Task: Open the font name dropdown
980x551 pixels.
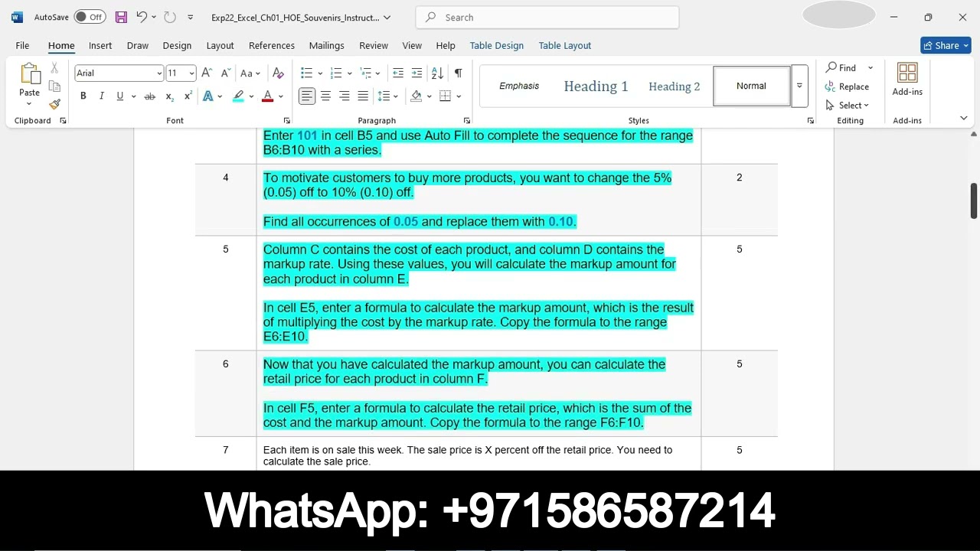Action: pyautogui.click(x=159, y=73)
